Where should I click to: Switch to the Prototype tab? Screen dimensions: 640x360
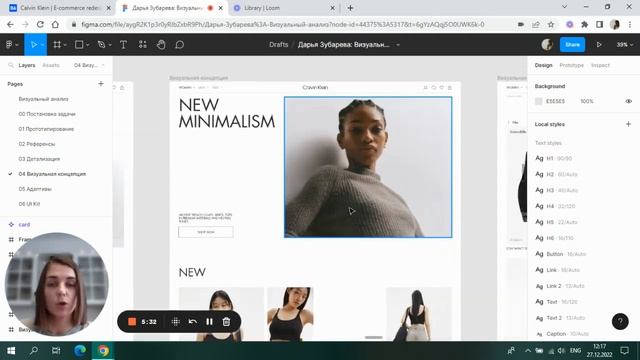[x=571, y=65]
